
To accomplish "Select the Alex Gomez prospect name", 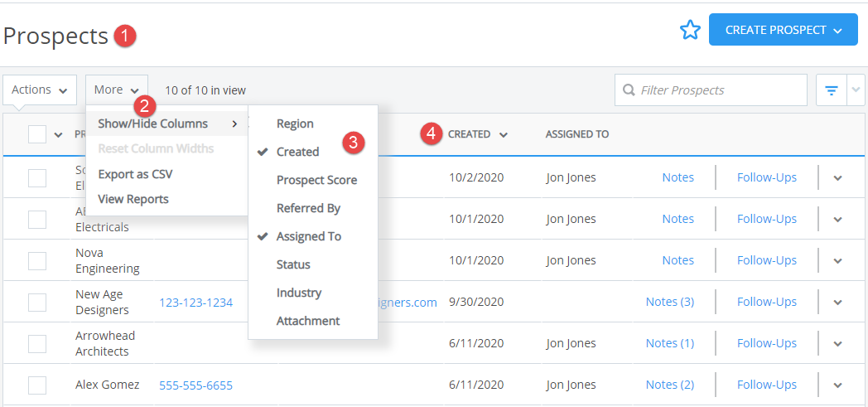I will [x=108, y=385].
